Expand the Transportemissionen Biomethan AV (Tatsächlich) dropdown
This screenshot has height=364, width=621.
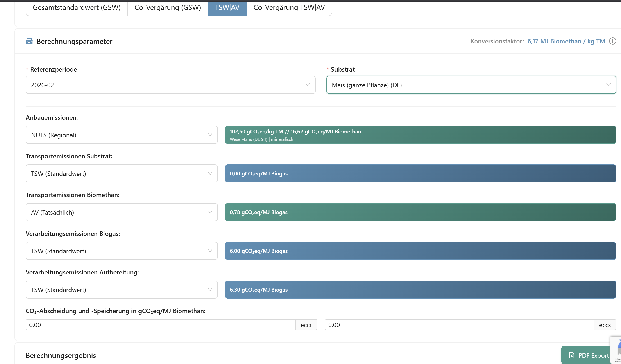[121, 212]
